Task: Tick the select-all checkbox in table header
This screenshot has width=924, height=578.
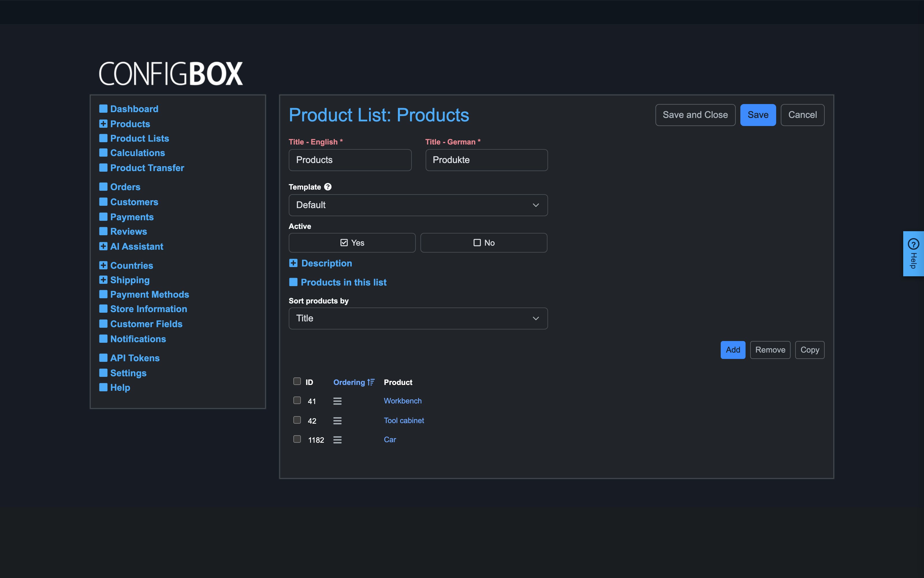Action: tap(297, 381)
